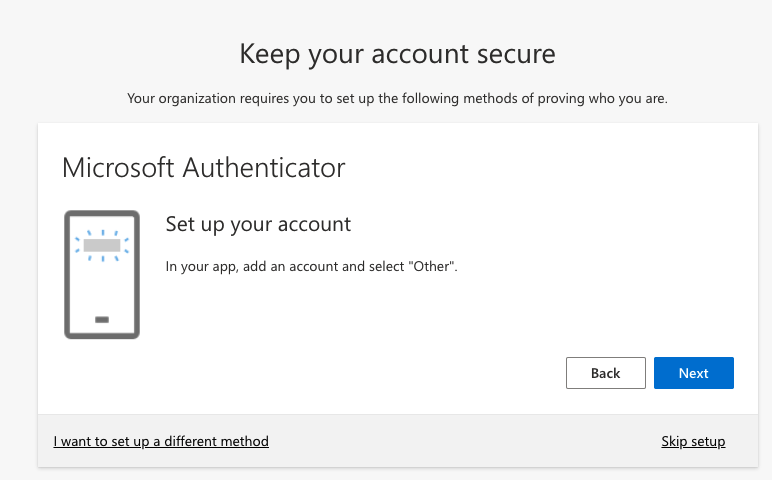Click the word "Authenticator" in card title

[x=263, y=167]
